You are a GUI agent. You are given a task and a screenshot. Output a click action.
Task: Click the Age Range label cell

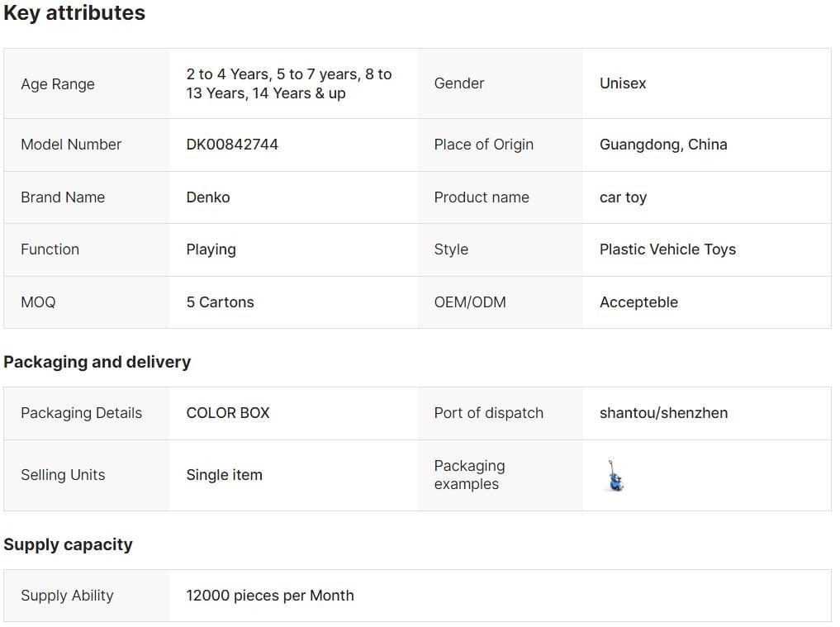click(x=58, y=84)
